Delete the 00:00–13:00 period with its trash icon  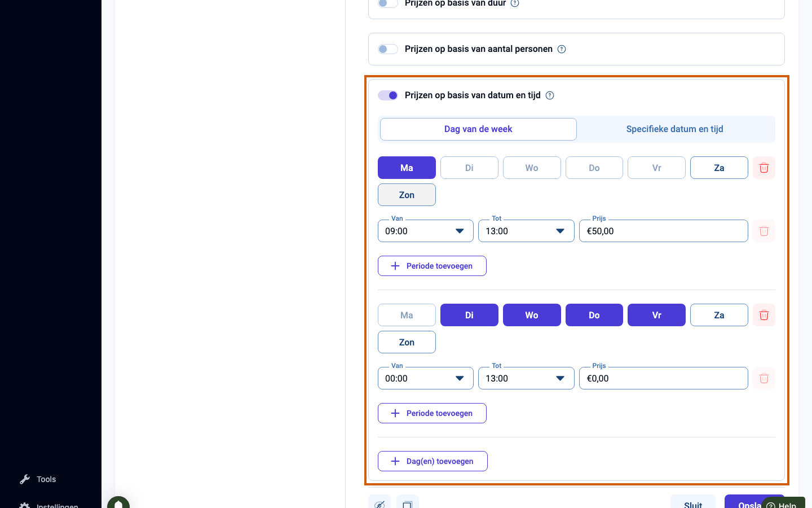[764, 378]
